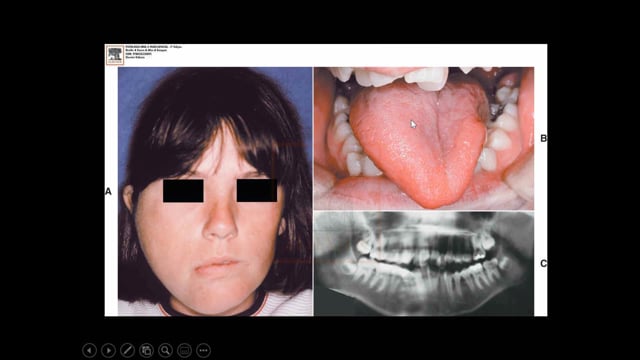The height and width of the screenshot is (360, 640).
Task: Open the pen and laser pointer tools
Action: (127, 350)
